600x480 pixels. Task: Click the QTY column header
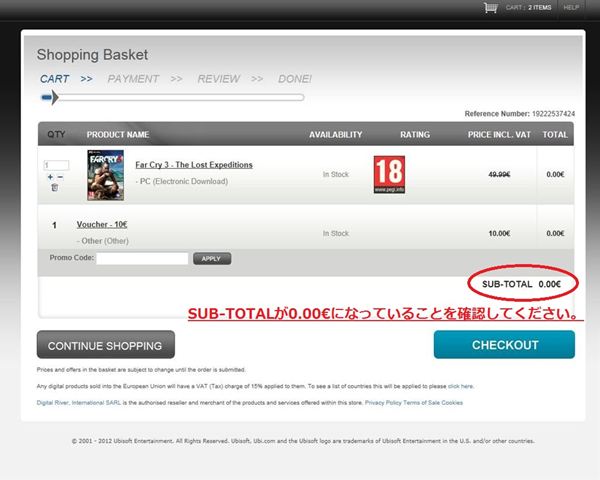tap(56, 134)
